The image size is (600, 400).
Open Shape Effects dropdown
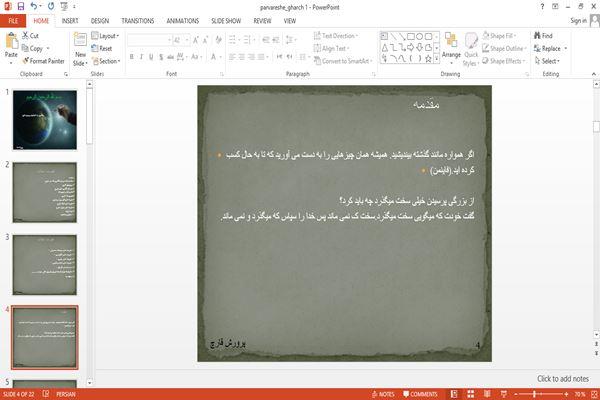pyautogui.click(x=504, y=61)
